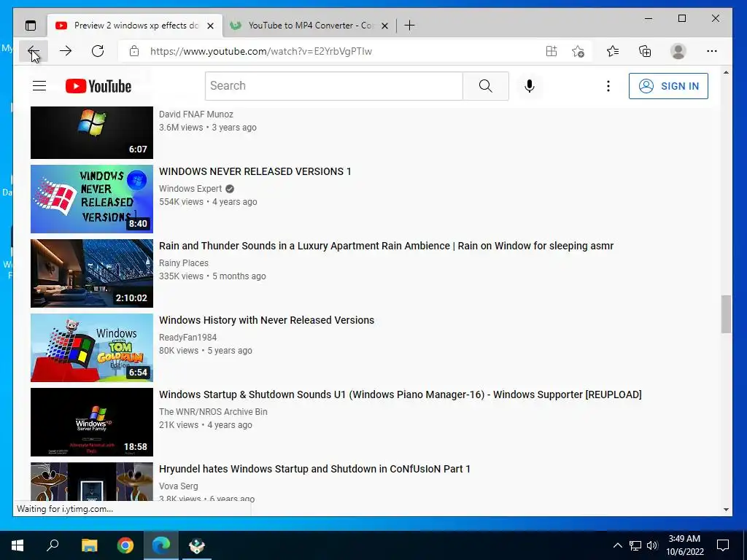This screenshot has width=747, height=560.
Task: Open YouTube settings three-dot menu
Action: pos(608,86)
